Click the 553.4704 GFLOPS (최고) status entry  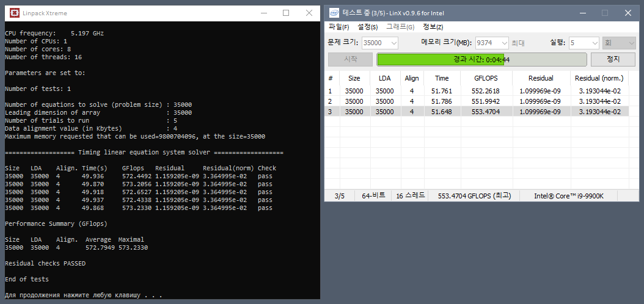474,196
